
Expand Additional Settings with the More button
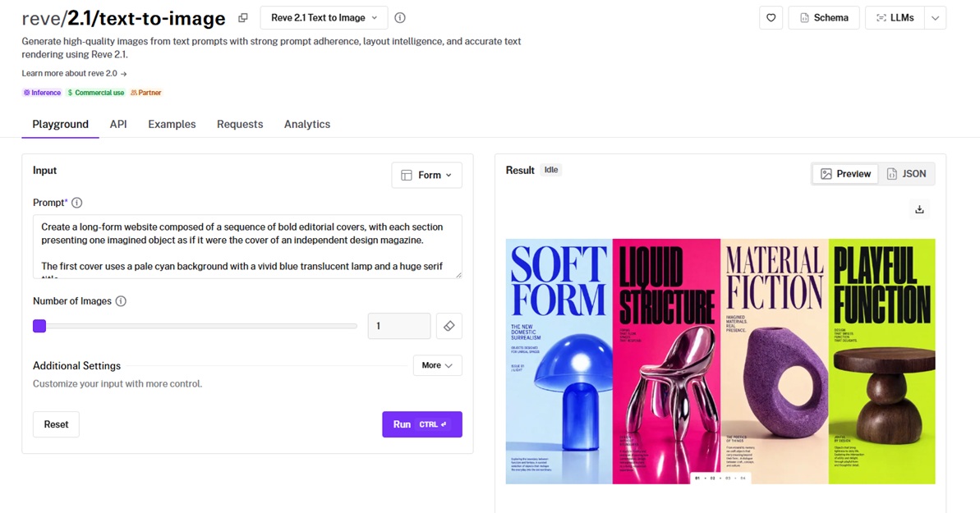point(438,365)
